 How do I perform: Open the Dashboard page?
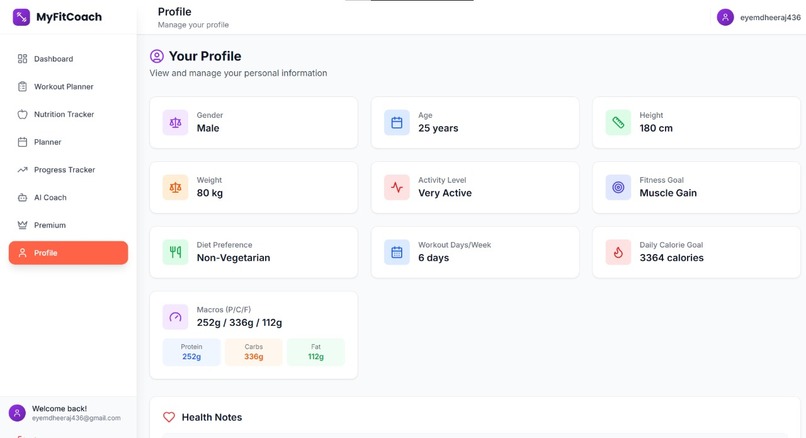tap(68, 59)
